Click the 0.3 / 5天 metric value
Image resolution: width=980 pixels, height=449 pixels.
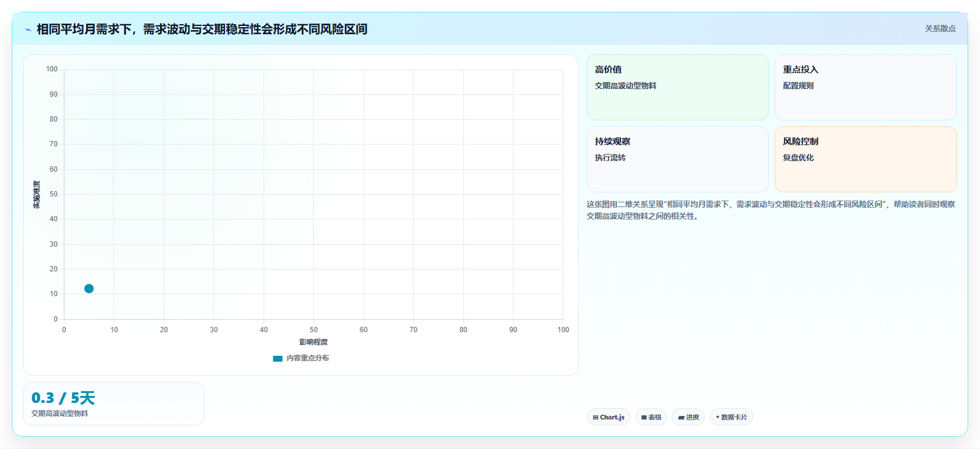(63, 398)
